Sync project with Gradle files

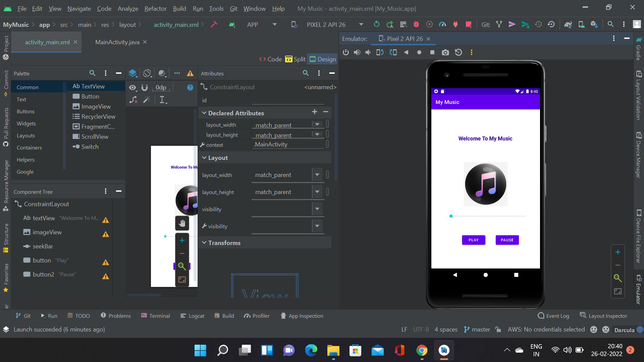(x=568, y=24)
